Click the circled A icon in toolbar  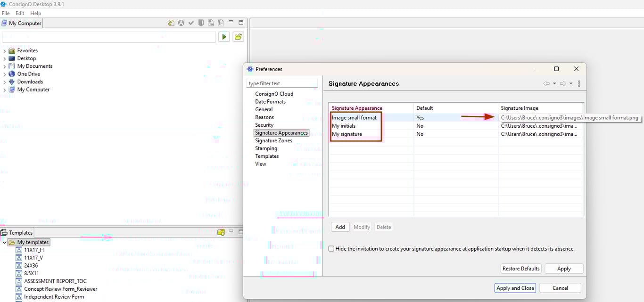(181, 23)
